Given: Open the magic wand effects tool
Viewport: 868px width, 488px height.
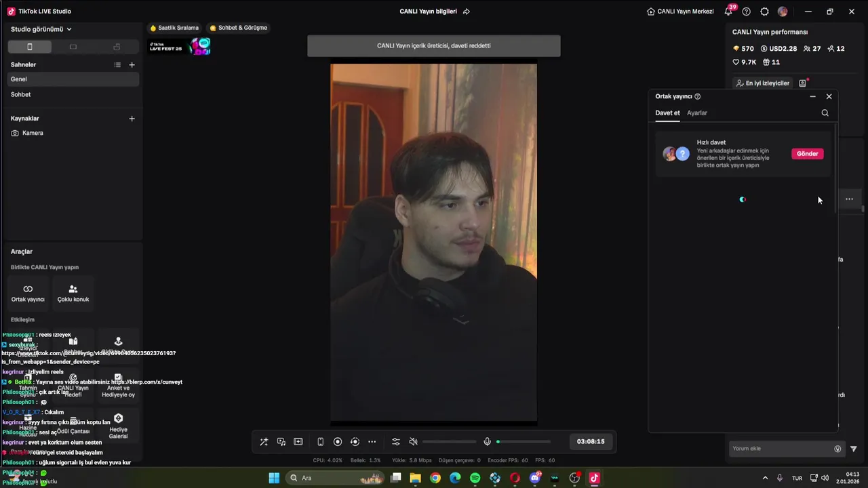Looking at the screenshot, I should [264, 442].
